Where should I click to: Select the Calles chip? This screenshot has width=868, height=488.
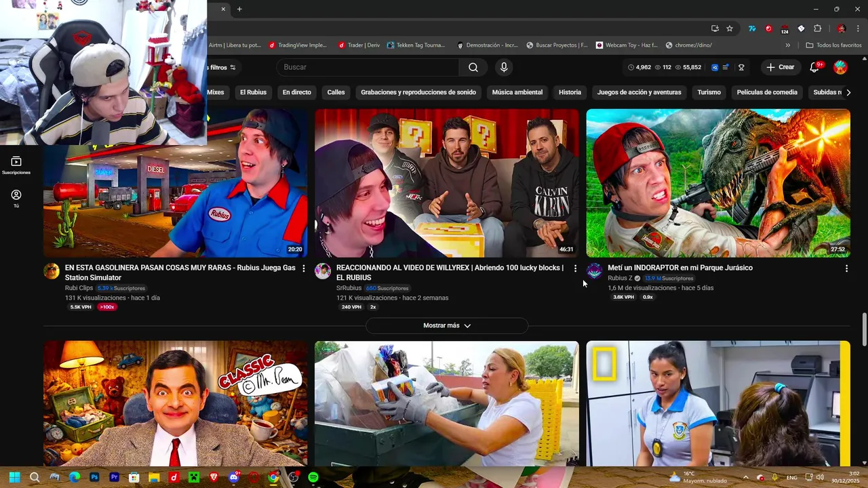336,92
